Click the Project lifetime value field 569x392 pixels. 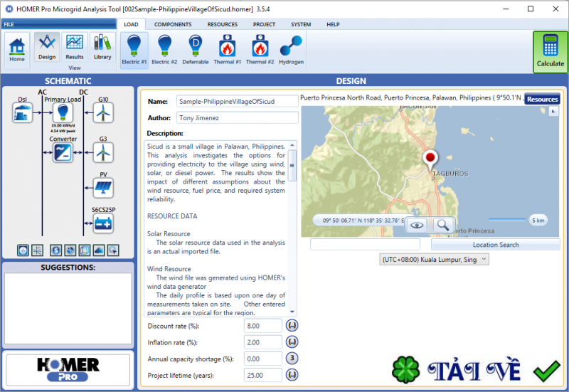(x=262, y=375)
